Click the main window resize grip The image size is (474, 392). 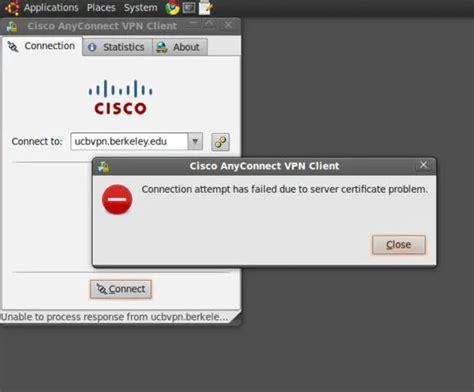click(x=236, y=318)
